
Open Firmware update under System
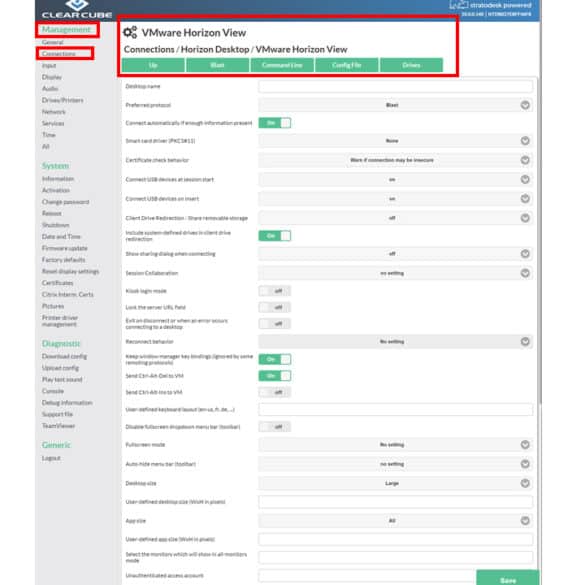(x=65, y=248)
